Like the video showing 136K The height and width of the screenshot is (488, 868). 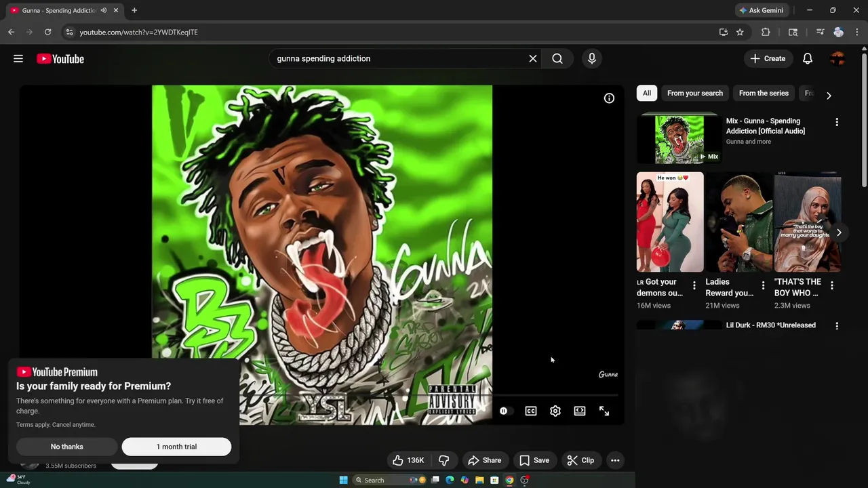pos(409,460)
